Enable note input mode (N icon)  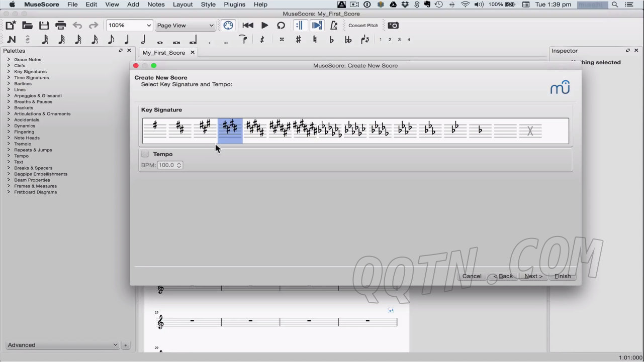(11, 40)
